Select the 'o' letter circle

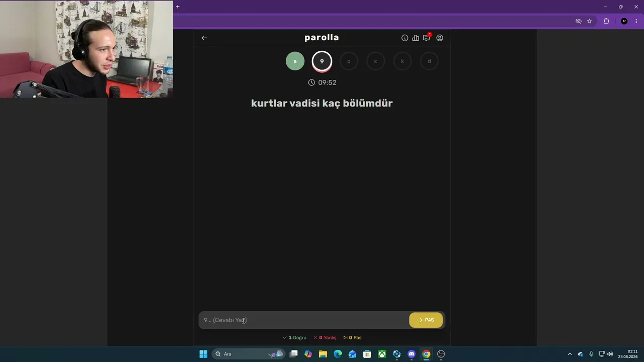click(349, 61)
